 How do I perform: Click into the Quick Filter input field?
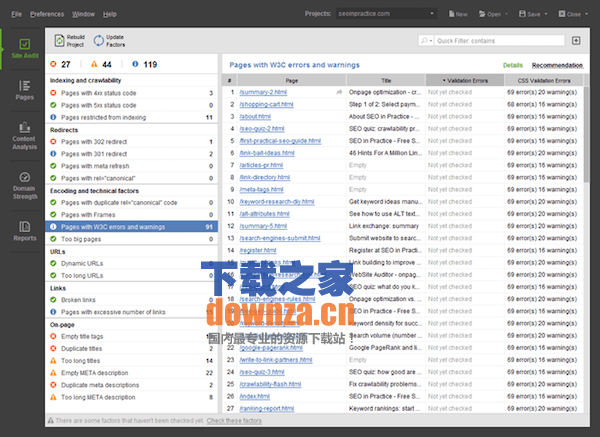pyautogui.click(x=499, y=41)
